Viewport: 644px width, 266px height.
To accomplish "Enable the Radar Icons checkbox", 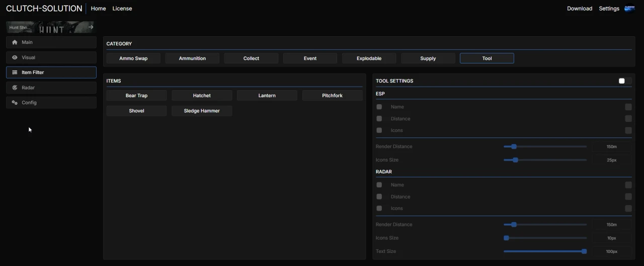I will tap(379, 209).
